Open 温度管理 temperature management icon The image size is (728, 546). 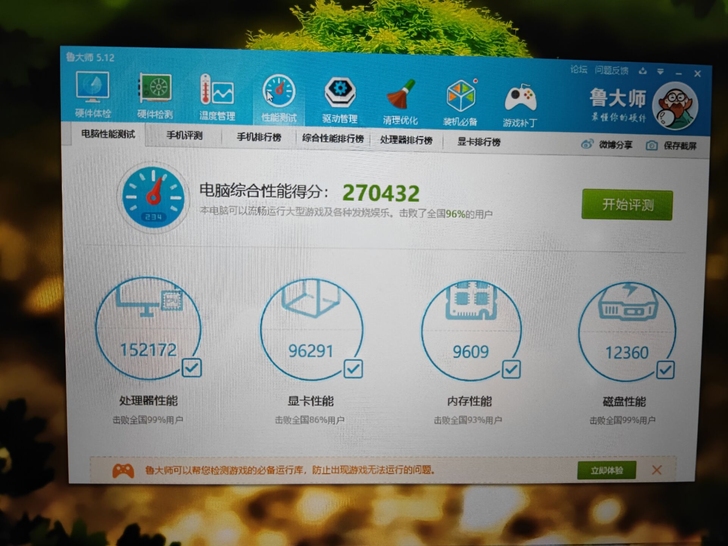pyautogui.click(x=217, y=97)
